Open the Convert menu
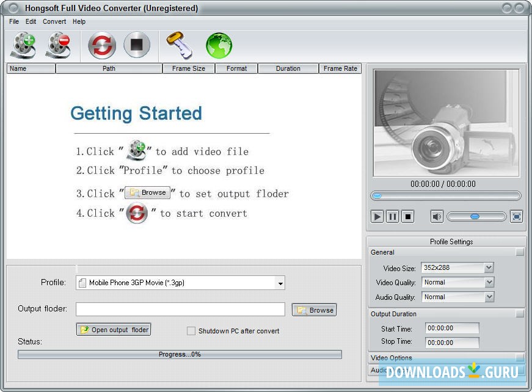 pos(54,21)
